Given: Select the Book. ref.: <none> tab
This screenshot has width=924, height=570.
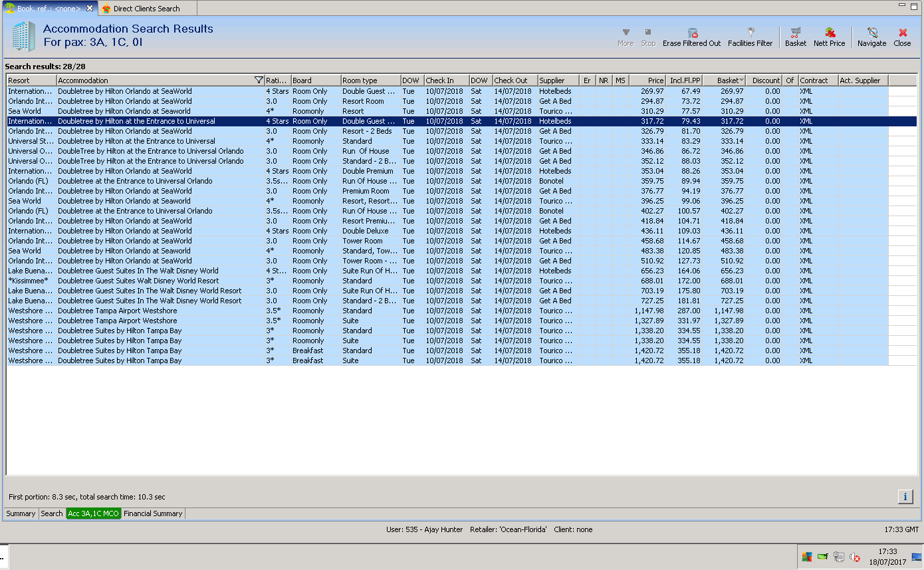Looking at the screenshot, I should coord(49,9).
